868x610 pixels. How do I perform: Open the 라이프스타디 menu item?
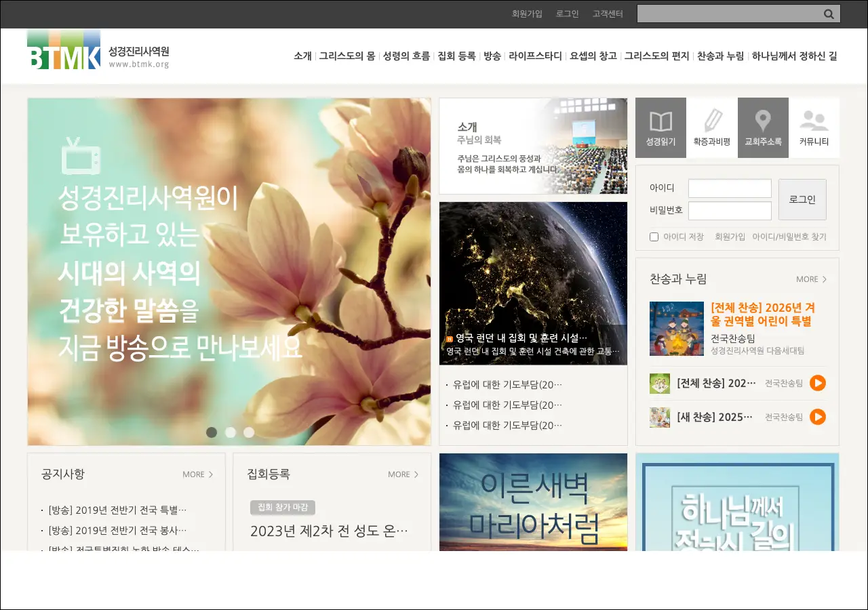[x=535, y=56]
